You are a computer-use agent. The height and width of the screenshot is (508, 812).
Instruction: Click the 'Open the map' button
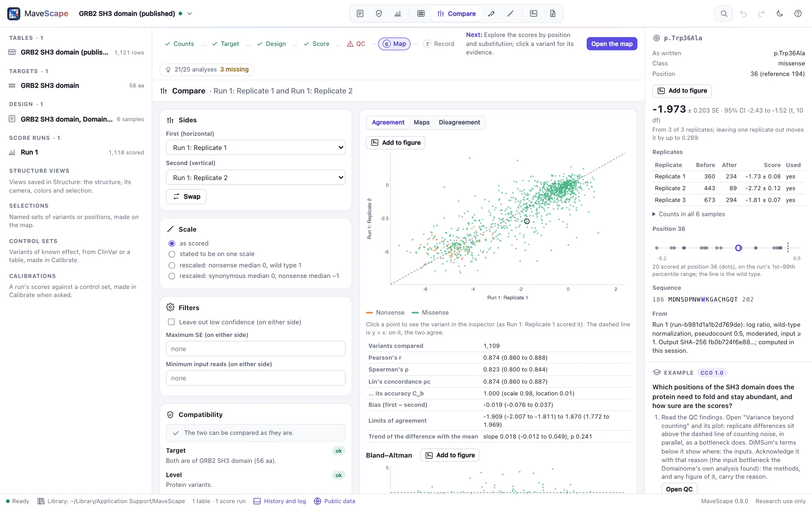[612, 44]
